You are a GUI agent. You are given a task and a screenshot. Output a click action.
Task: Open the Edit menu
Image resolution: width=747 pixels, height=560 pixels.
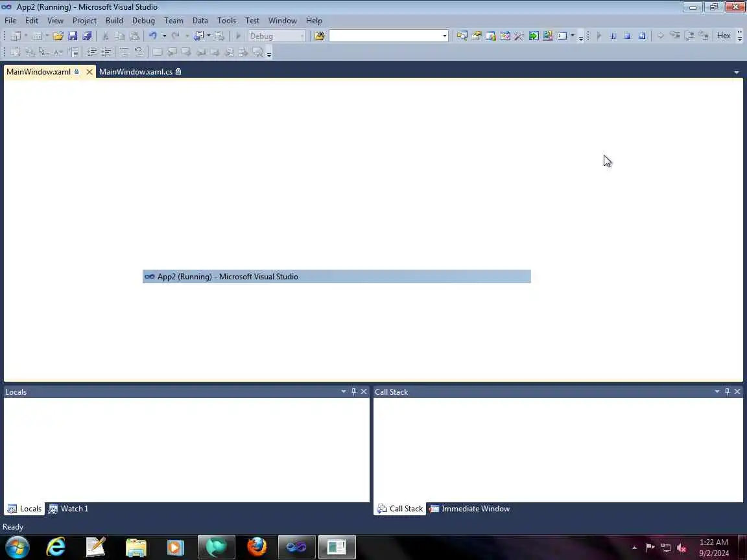32,21
